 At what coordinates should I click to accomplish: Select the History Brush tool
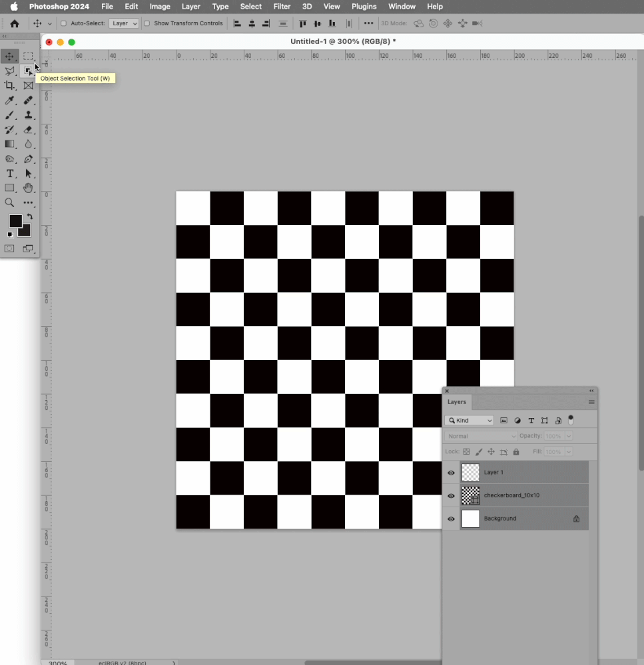pos(9,130)
